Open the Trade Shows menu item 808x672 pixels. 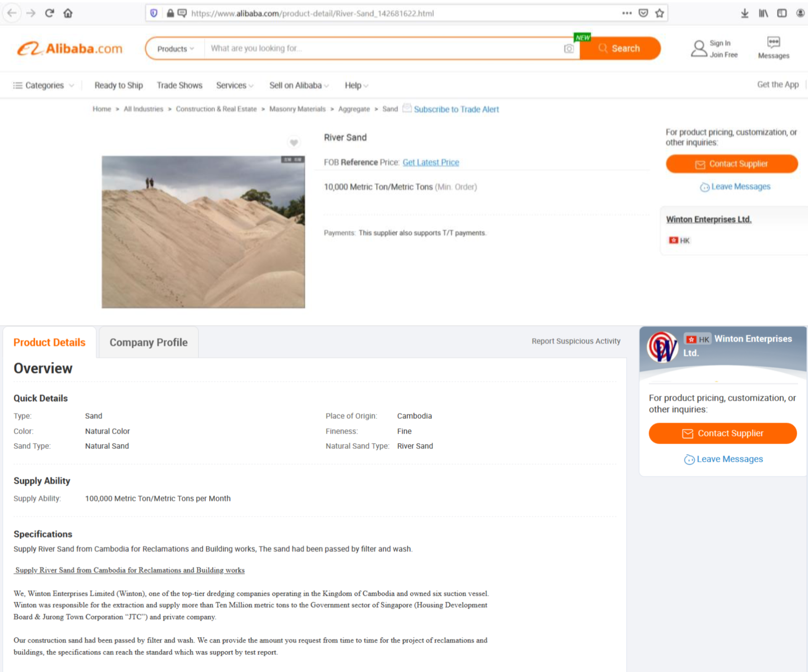pyautogui.click(x=179, y=85)
